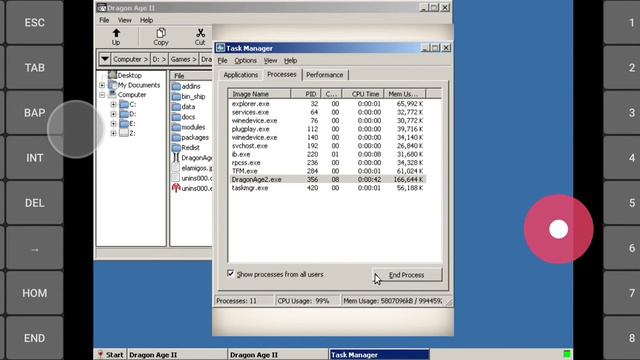Select the E: drive folder icon
640x360 pixels.
coord(124,123)
